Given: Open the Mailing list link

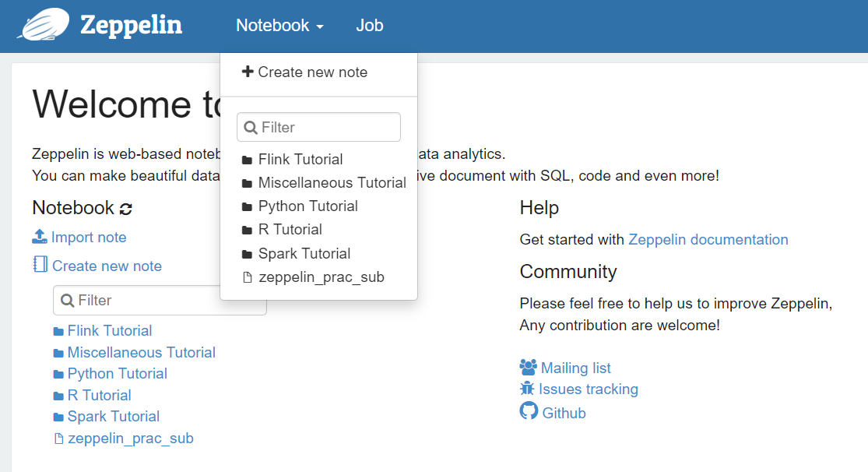Looking at the screenshot, I should [x=576, y=368].
